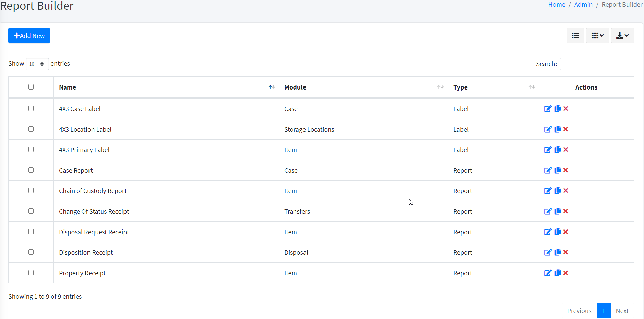
Task: Open the Admin breadcrumb link
Action: point(583,5)
